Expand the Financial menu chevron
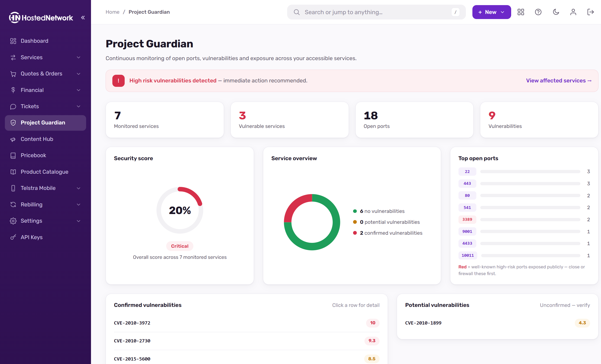This screenshot has width=601, height=364. click(x=78, y=90)
